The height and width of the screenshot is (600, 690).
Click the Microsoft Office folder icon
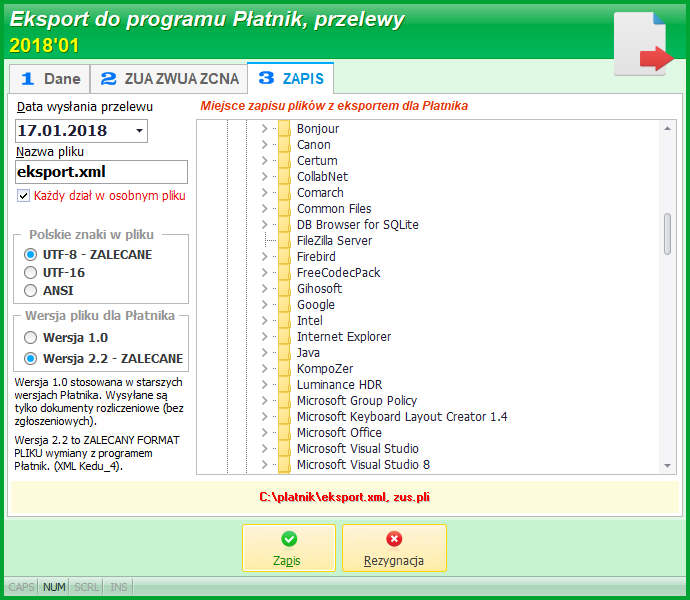tap(284, 433)
